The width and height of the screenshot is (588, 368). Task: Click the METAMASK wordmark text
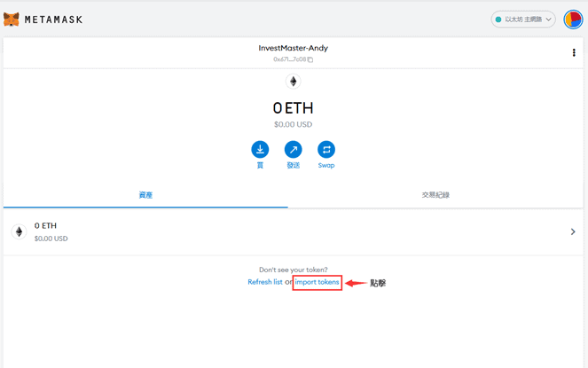[53, 20]
